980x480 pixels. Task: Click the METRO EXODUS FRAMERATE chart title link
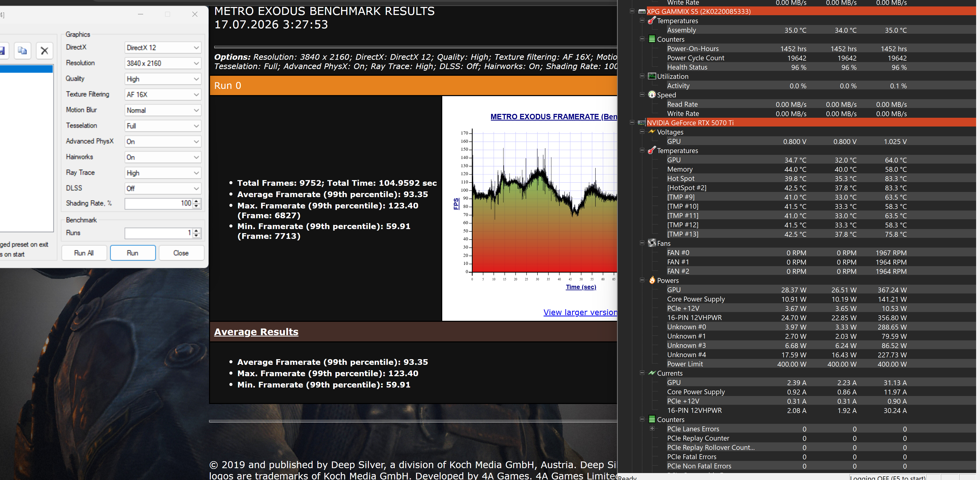point(553,117)
